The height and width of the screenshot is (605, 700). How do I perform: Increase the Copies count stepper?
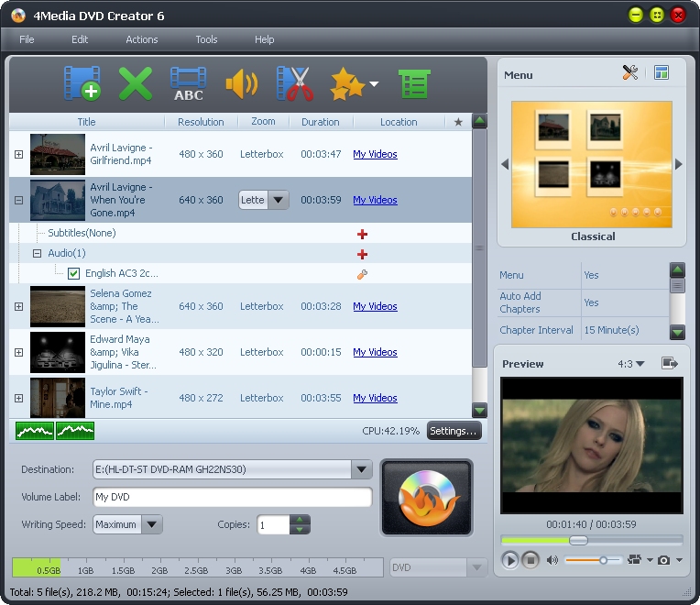300,520
